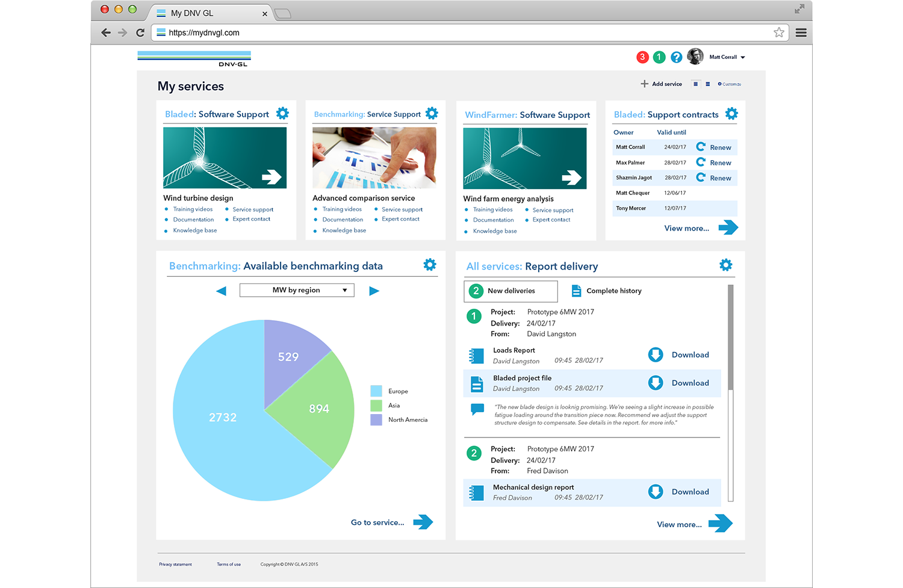Click the browser address bar
The height and width of the screenshot is (588, 903).
pyautogui.click(x=471, y=32)
